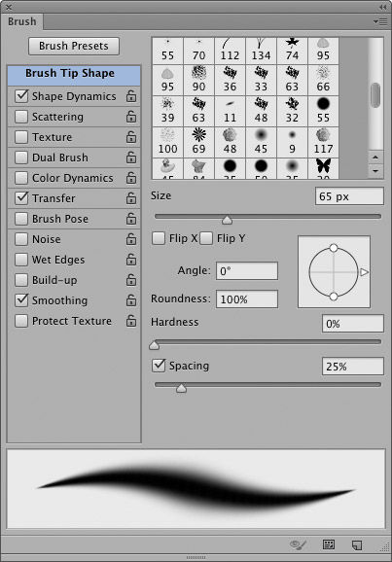The image size is (392, 562).
Task: Toggle the lock icon for Build-up
Action: click(x=131, y=280)
